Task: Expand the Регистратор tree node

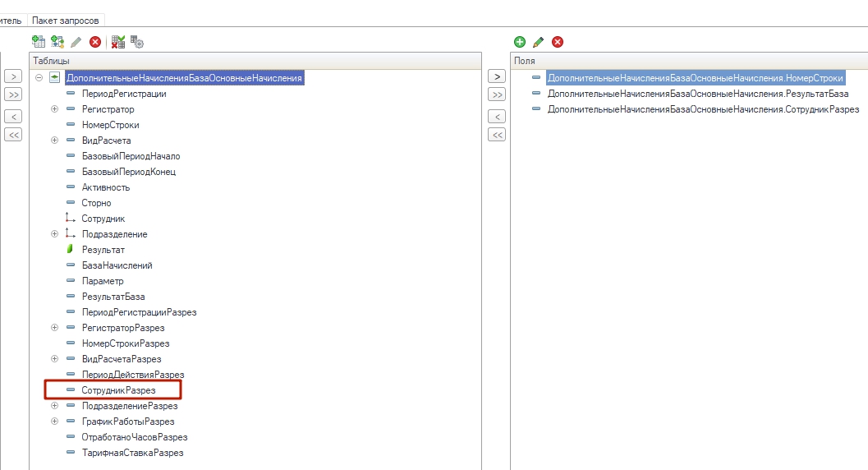Action: (55, 109)
